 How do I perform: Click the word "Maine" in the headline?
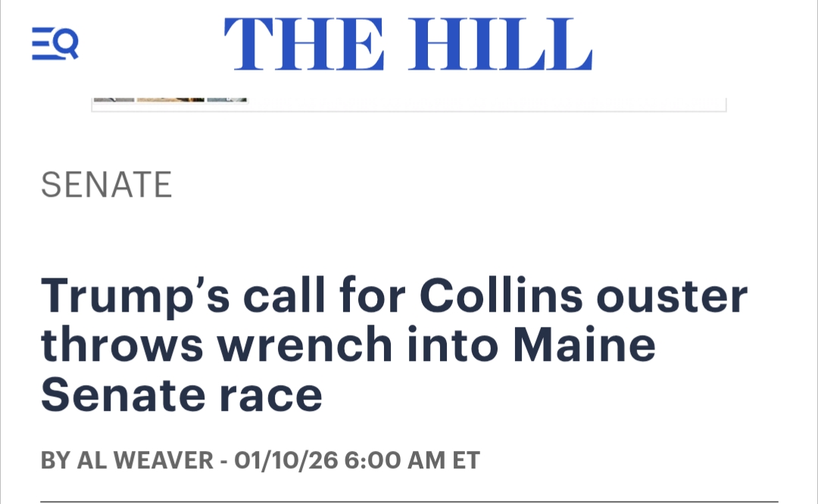[583, 346]
